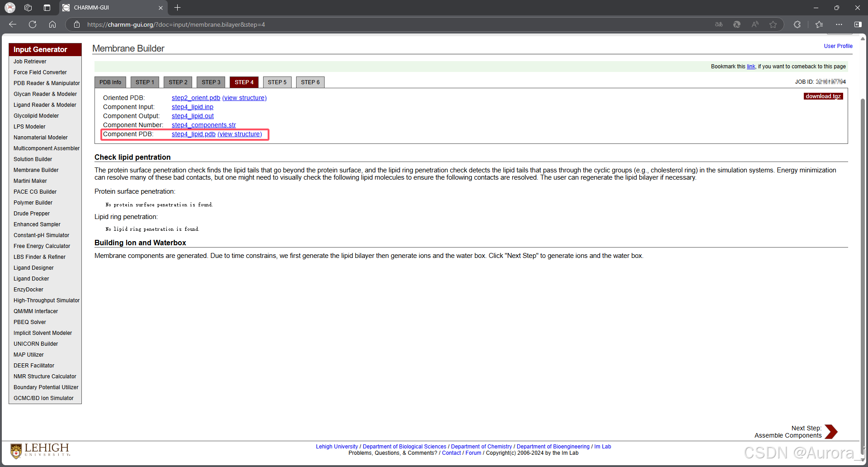Viewport: 868px width, 467px height.
Task: Open GCMC/BD Ion Simulator
Action: [43, 398]
